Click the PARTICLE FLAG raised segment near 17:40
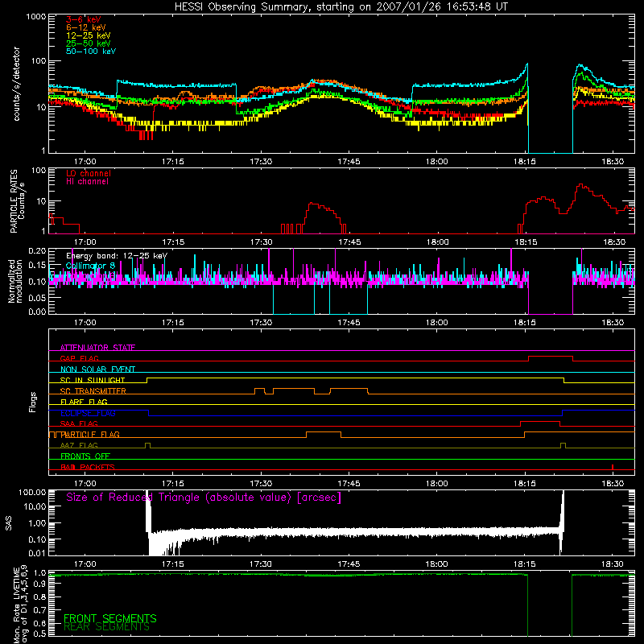The width and height of the screenshot is (644, 644). tap(324, 432)
